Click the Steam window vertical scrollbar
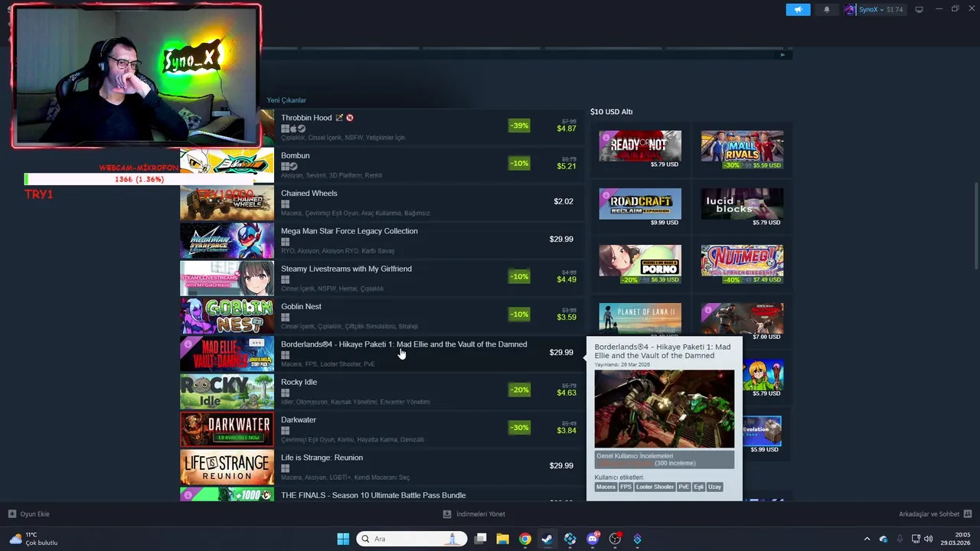 pyautogui.click(x=975, y=226)
